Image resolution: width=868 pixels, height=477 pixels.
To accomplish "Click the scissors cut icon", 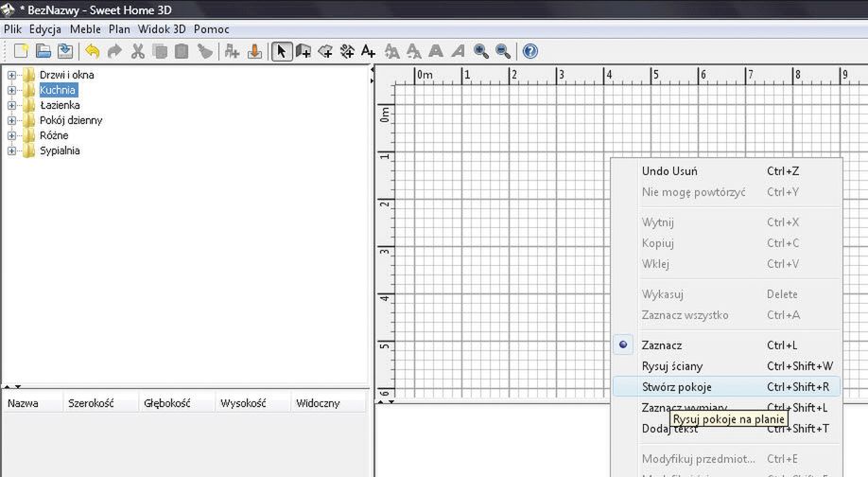I will (x=137, y=51).
